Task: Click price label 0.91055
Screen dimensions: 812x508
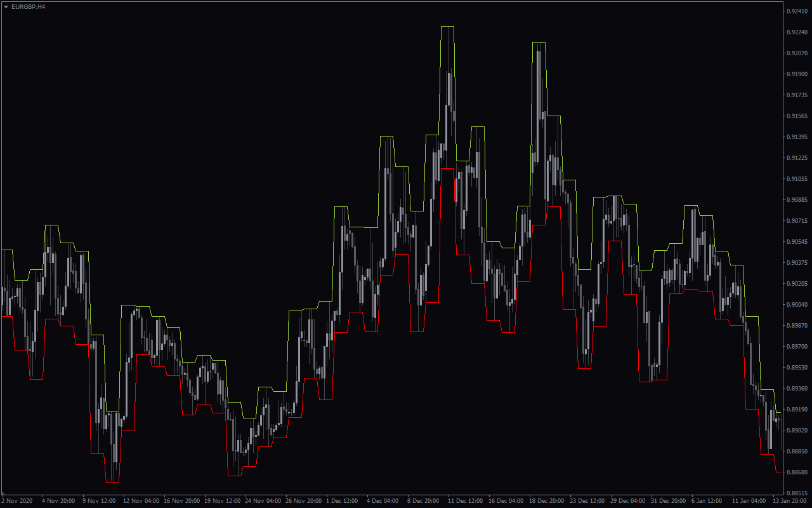Action: 796,179
